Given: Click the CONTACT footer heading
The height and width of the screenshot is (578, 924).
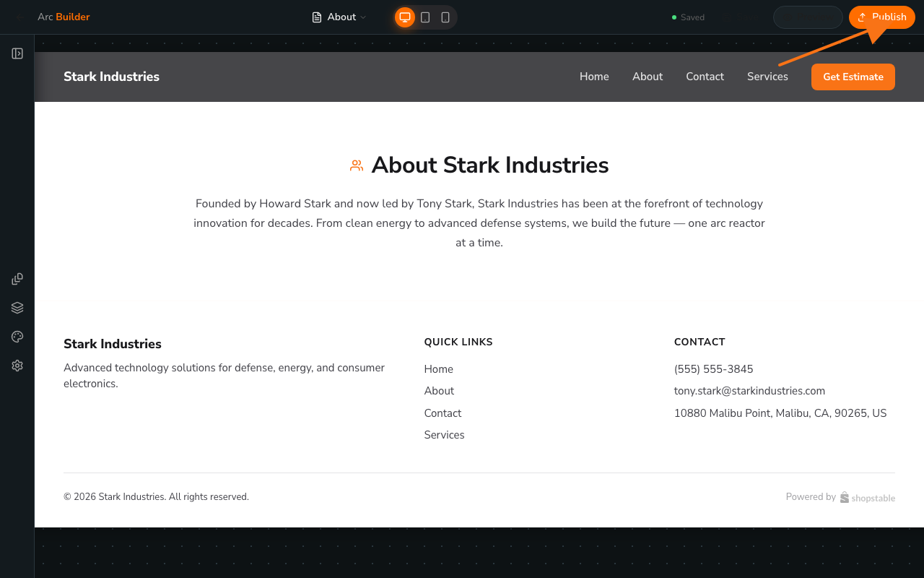Looking at the screenshot, I should coord(699,342).
